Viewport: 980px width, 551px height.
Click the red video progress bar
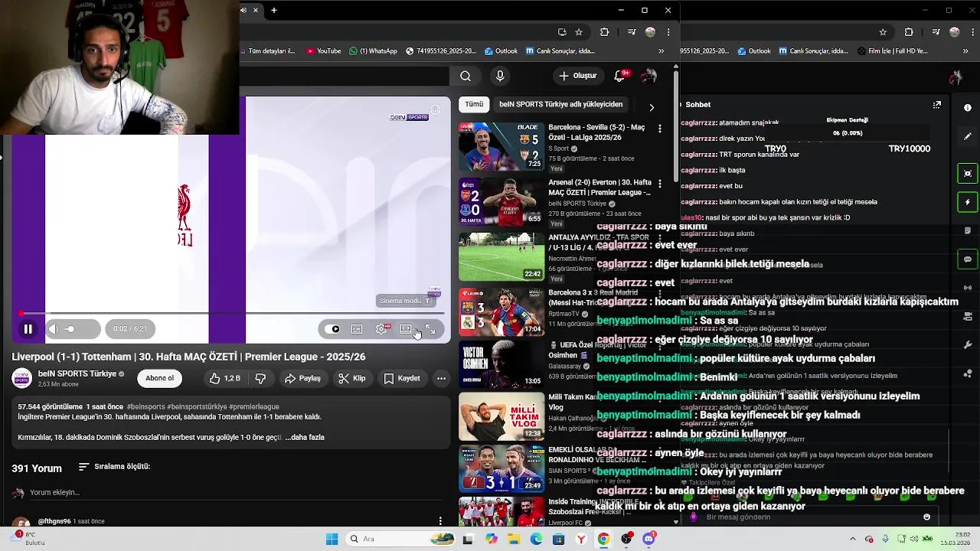coord(234,313)
